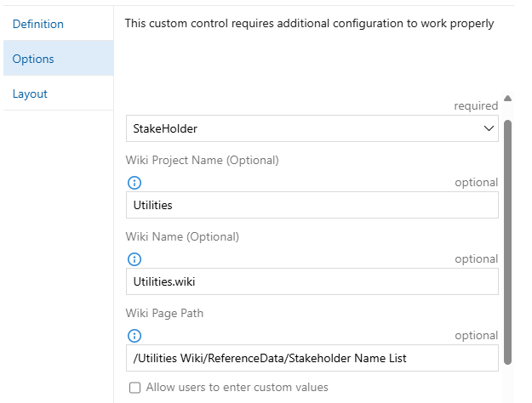532x403 pixels.
Task: Click the 'Allow users to enter custom values' label
Action: [x=237, y=388]
